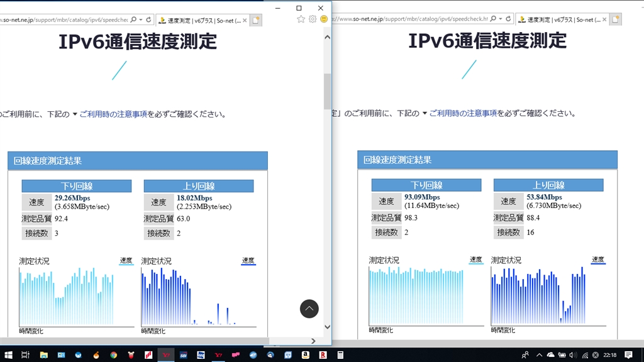
Task: Select the 速度測定 tab in the right window
Action: coord(562,19)
